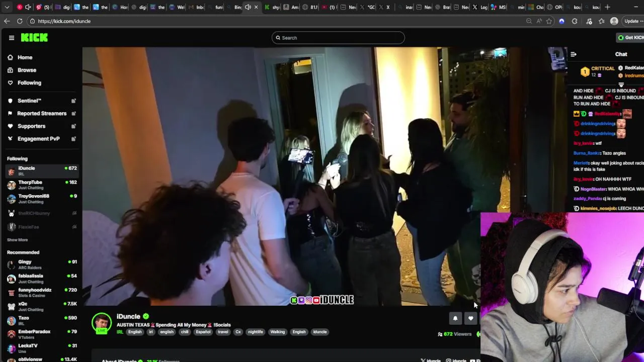This screenshot has height=362, width=644.
Task: Click the browser Update button
Action: point(632,21)
